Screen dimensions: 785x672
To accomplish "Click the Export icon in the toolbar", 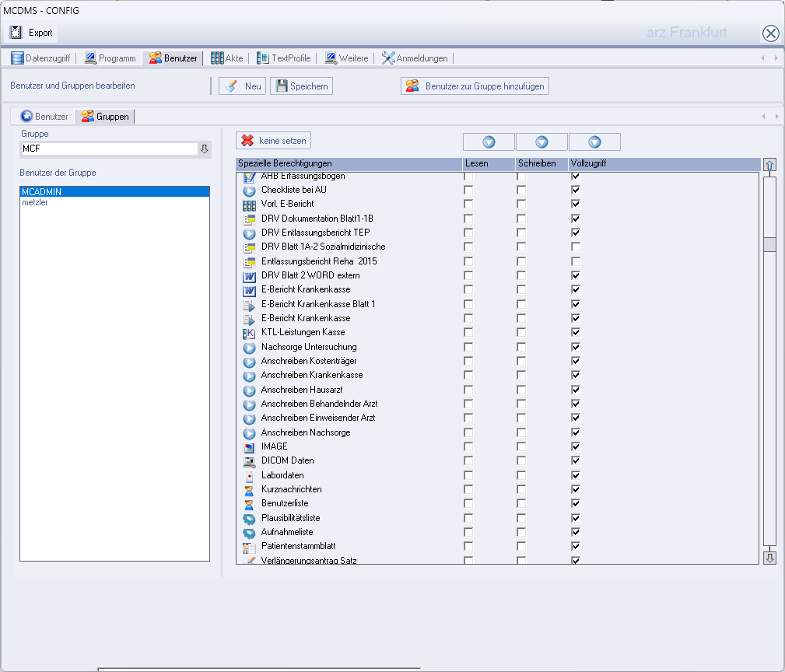I will click(x=16, y=33).
